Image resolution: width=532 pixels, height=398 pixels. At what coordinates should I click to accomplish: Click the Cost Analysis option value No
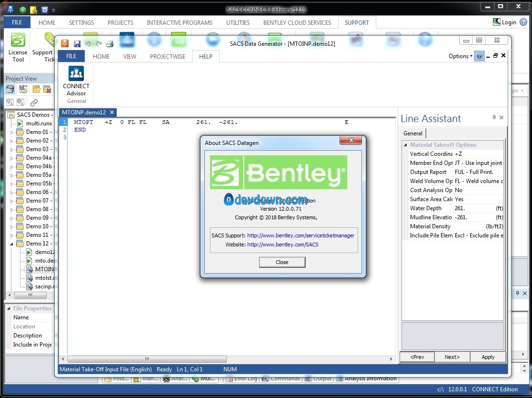(x=478, y=190)
